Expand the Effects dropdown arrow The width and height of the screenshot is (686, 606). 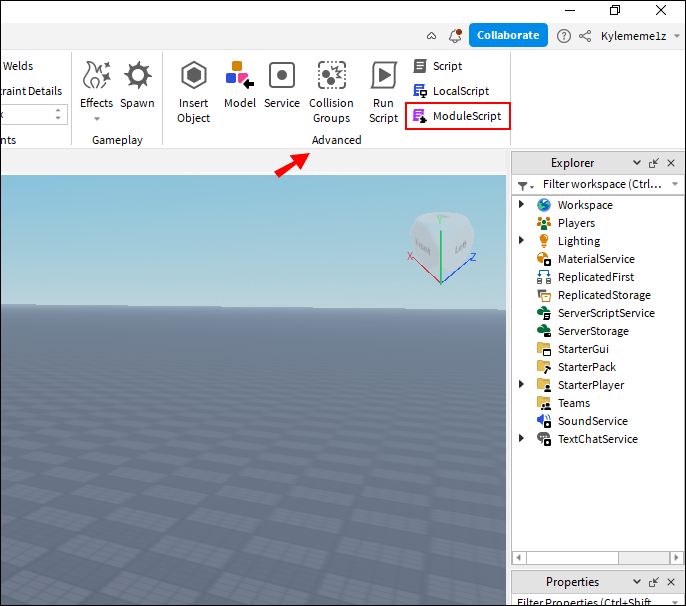97,119
